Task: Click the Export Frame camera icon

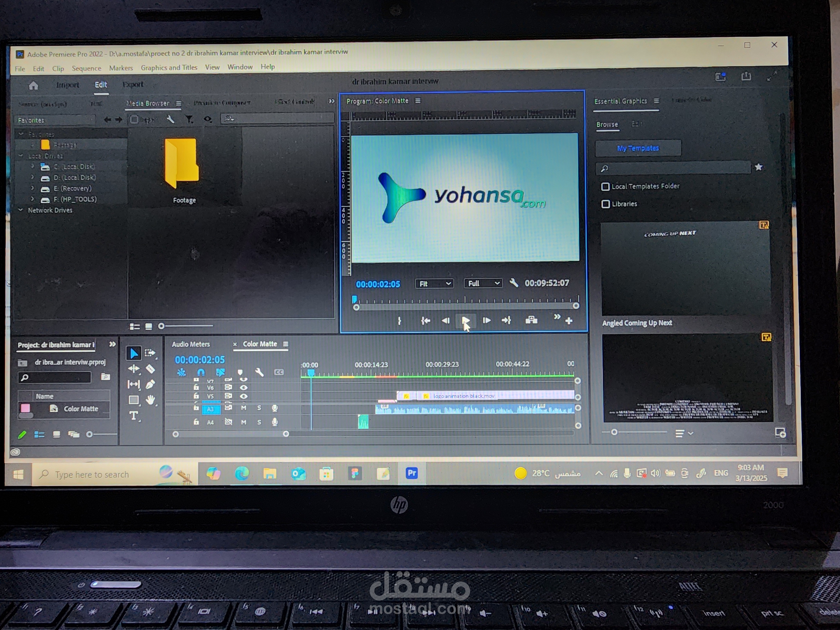Action: click(x=531, y=320)
